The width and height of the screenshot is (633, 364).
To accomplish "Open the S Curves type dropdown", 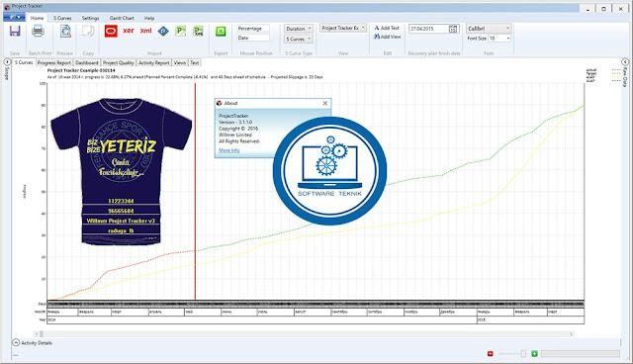I will point(299,40).
